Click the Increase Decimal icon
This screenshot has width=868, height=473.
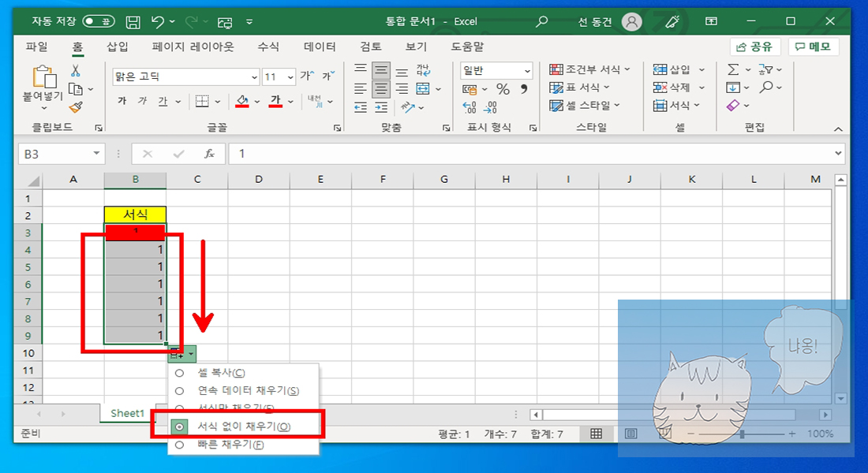470,106
